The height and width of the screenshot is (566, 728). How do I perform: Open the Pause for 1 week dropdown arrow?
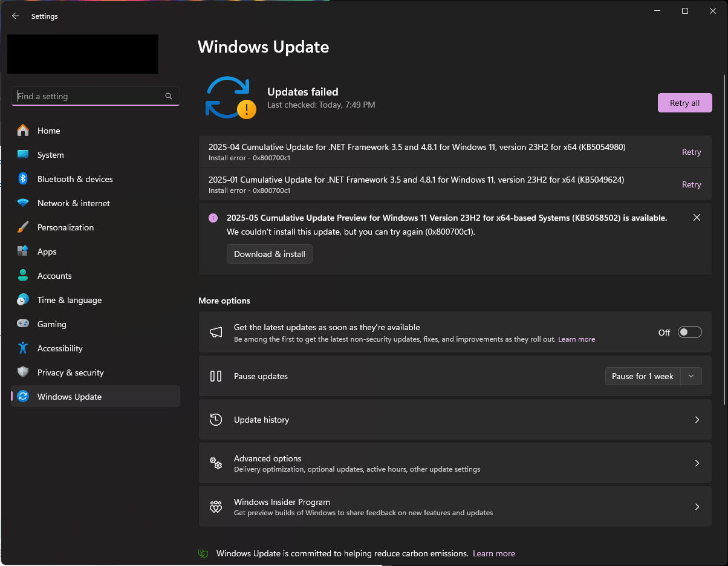[691, 376]
